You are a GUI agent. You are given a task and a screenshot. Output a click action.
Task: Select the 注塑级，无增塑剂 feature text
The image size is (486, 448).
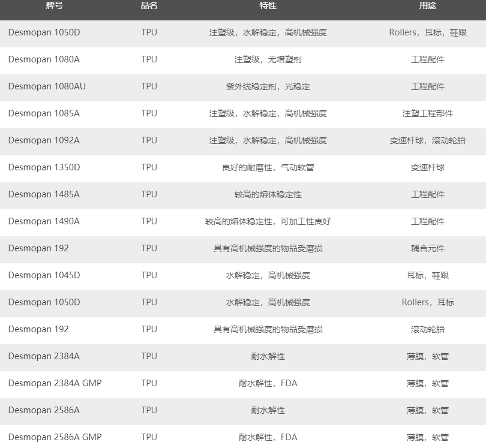[268, 59]
